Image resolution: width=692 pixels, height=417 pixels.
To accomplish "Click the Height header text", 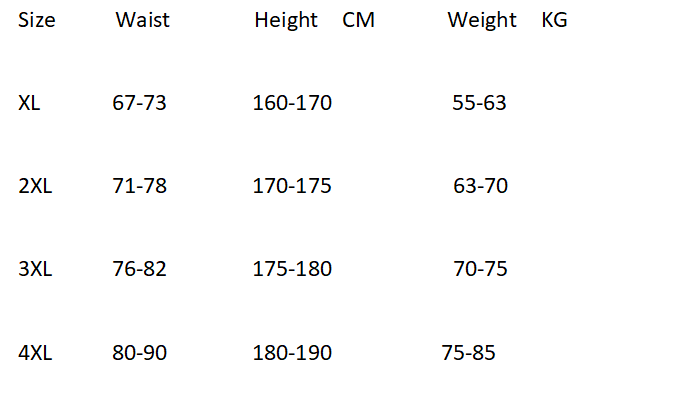I will coord(286,20).
